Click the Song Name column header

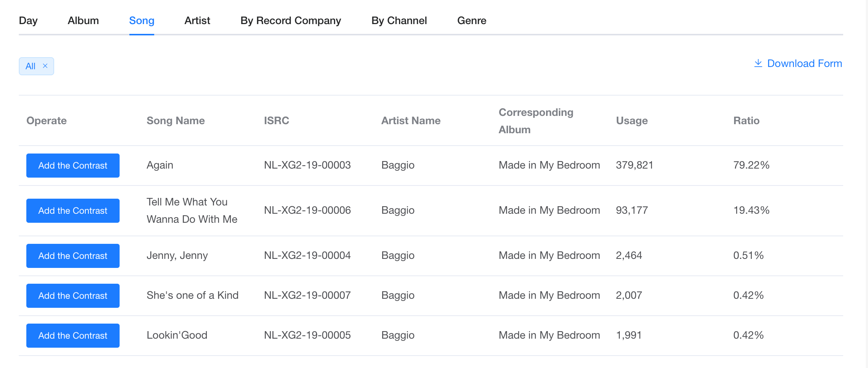[x=176, y=120]
